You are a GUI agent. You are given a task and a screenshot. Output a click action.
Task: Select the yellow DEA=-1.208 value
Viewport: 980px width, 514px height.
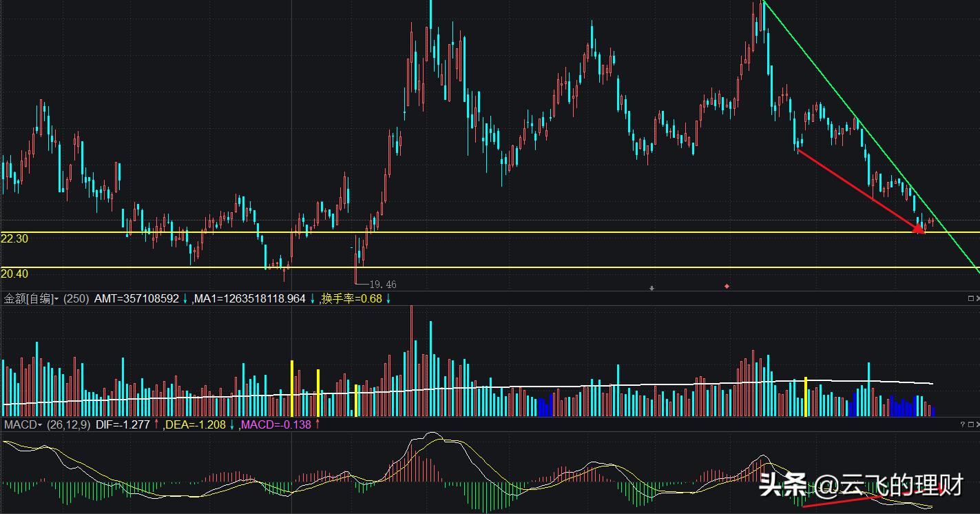pos(196,424)
